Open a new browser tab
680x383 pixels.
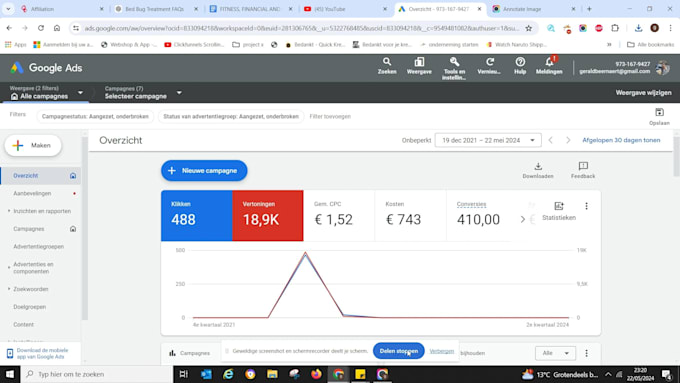tap(589, 9)
